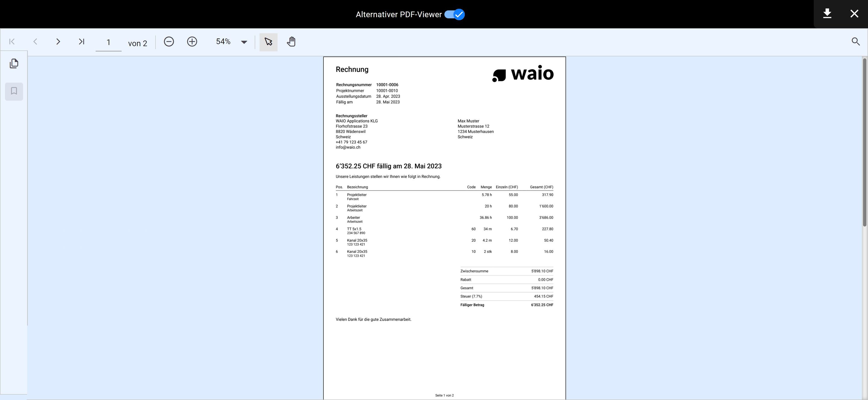Go to next page
Screen dimensions: 868x400
(58, 42)
